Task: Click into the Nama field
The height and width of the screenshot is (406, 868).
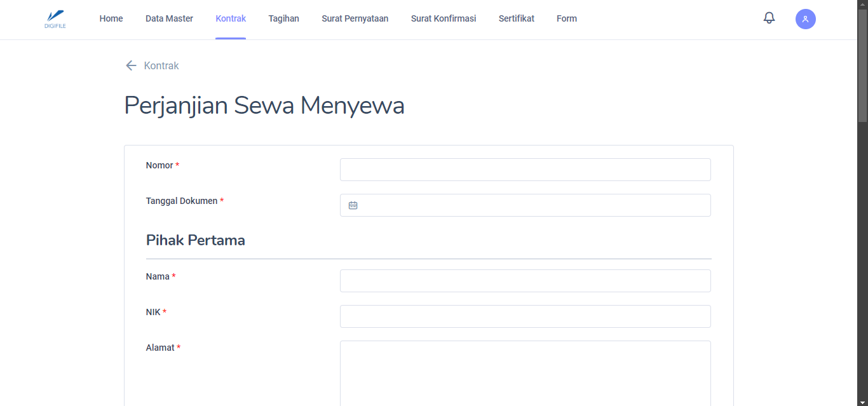Action: pos(525,281)
